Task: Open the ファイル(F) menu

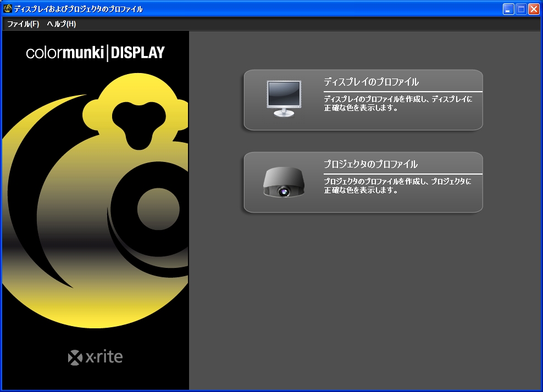Action: click(23, 24)
